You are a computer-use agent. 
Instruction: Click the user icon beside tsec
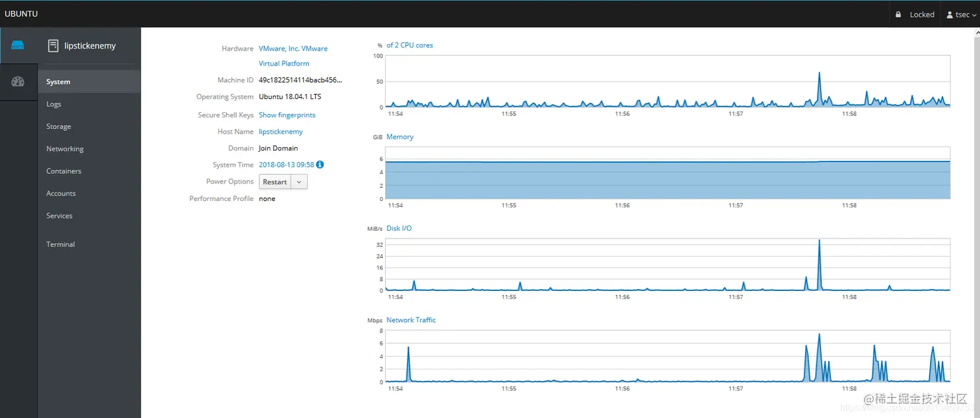[x=950, y=14]
